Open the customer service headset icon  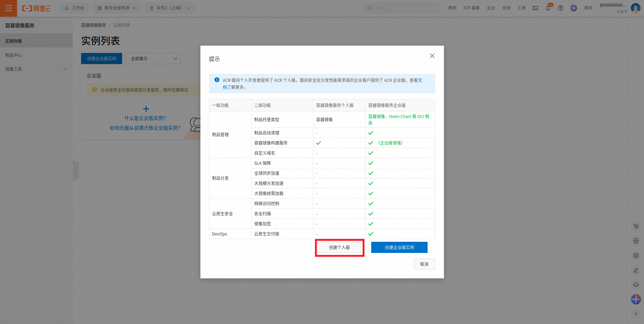pos(636,285)
